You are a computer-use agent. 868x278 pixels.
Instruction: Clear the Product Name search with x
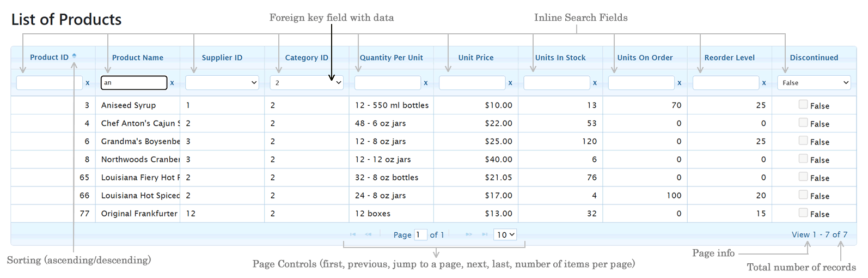(x=172, y=83)
